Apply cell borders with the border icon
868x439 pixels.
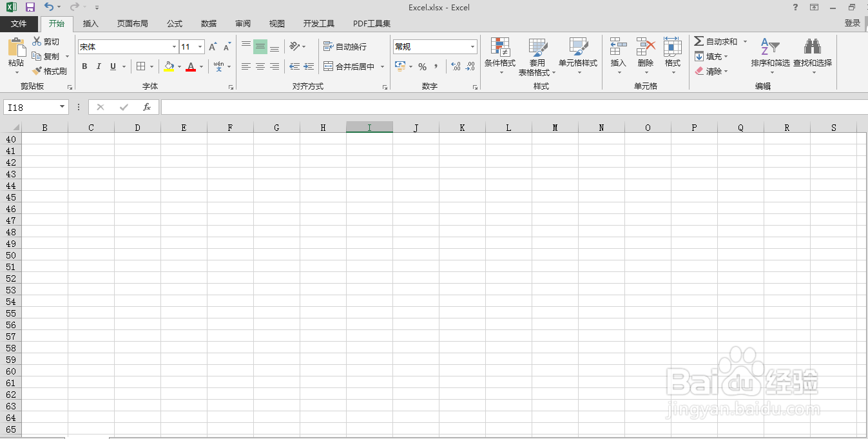(141, 66)
